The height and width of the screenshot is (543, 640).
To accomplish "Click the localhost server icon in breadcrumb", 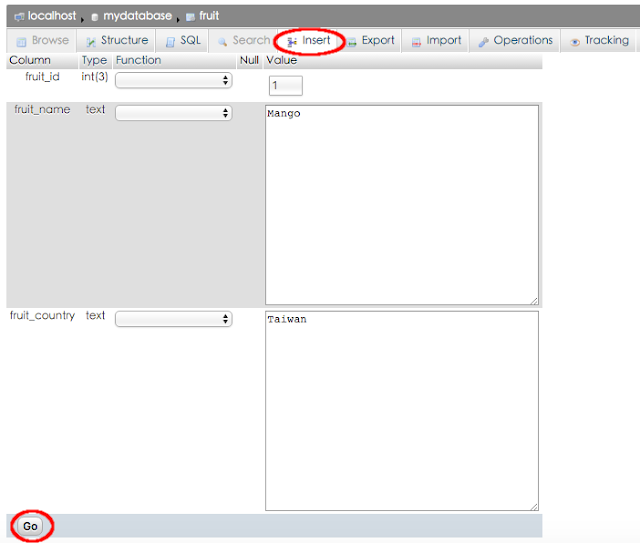I will (20, 17).
